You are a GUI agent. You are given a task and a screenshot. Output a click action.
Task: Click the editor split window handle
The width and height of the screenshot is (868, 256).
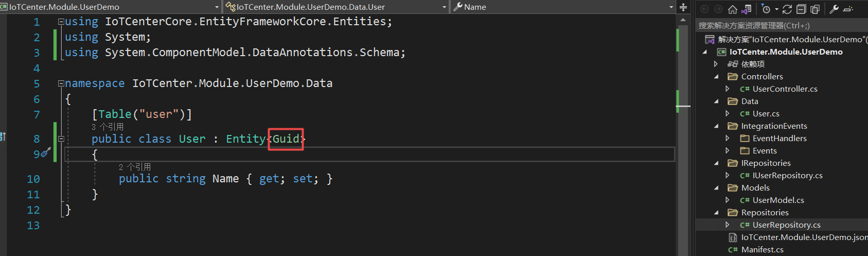tap(683, 7)
